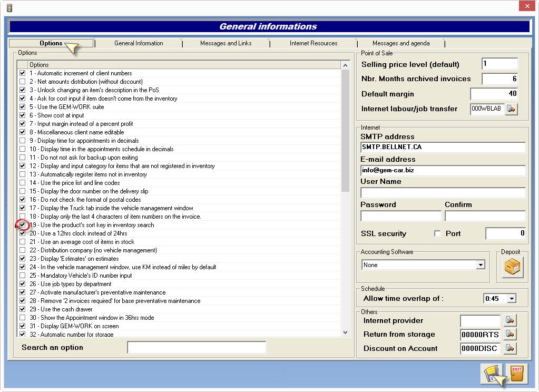Click the Default margin field
This screenshot has height=392, width=539.
point(494,94)
